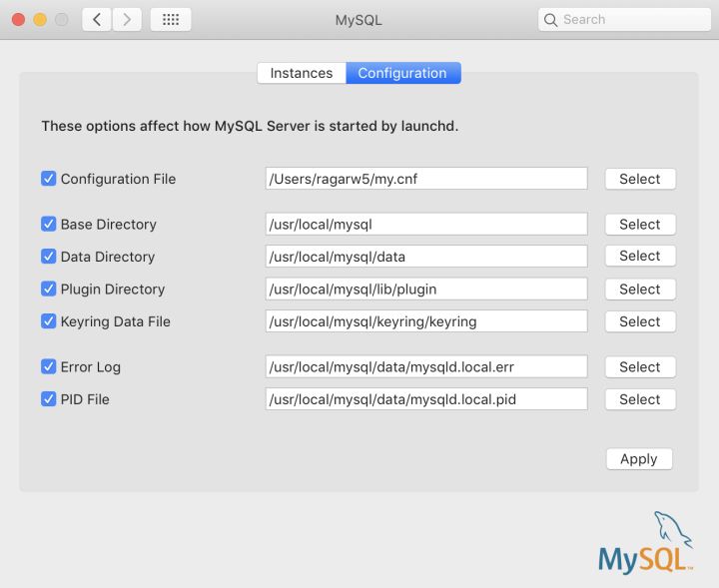Go back with the left chevron button
The image size is (719, 588).
pyautogui.click(x=97, y=20)
